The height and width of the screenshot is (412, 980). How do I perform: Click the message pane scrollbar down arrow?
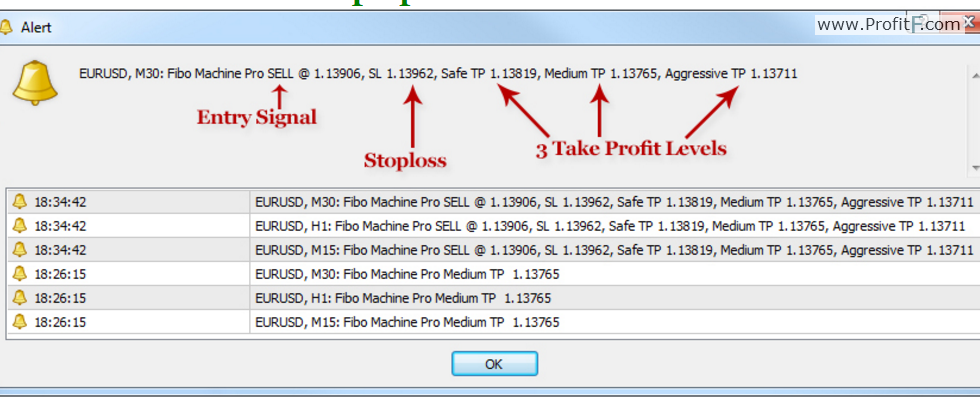click(x=976, y=168)
